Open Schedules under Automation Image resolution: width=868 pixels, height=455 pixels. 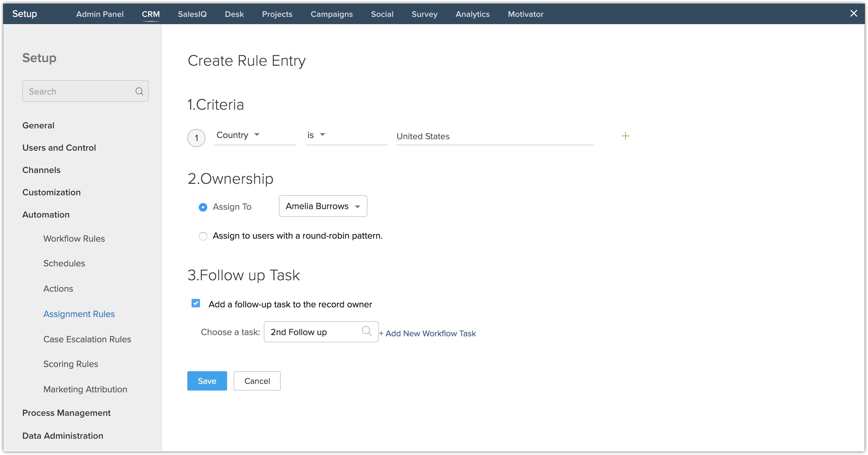click(64, 263)
